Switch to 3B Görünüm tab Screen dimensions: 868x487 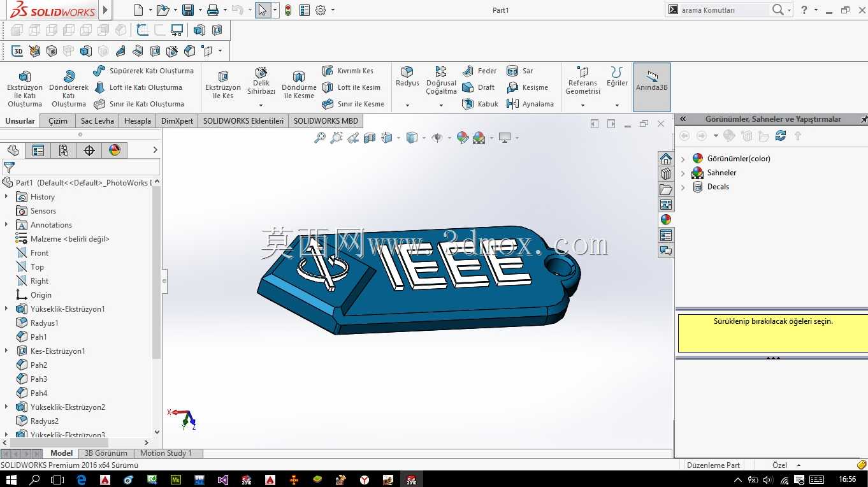point(106,453)
